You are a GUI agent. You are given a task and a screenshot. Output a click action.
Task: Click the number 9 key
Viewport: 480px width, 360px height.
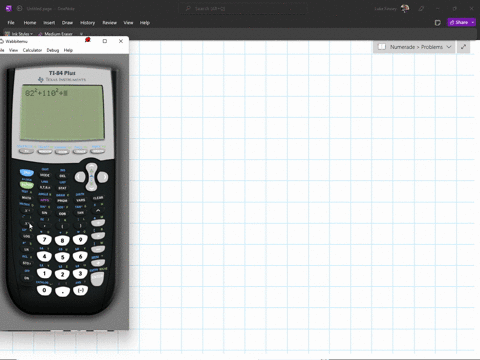point(80,239)
